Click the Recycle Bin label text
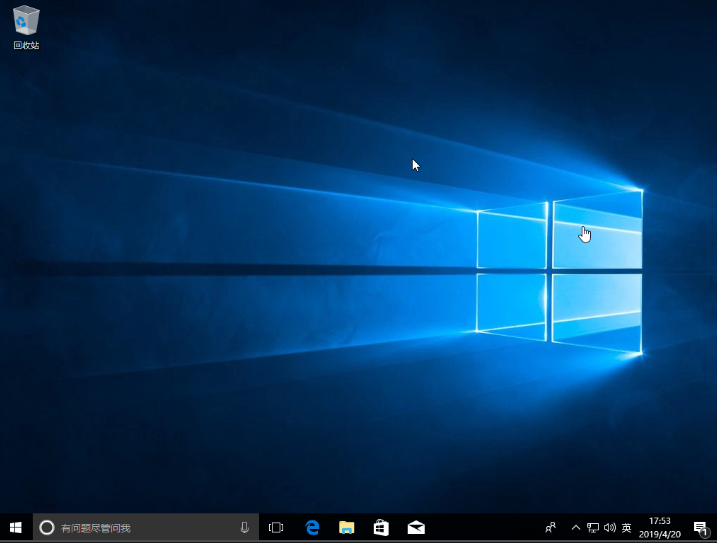 coord(26,45)
